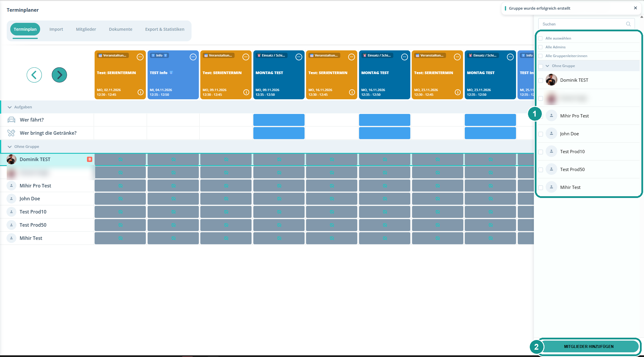Open the 02.11.2026 Test: SERIENTERMIN card
The height and width of the screenshot is (357, 644).
pyautogui.click(x=120, y=75)
